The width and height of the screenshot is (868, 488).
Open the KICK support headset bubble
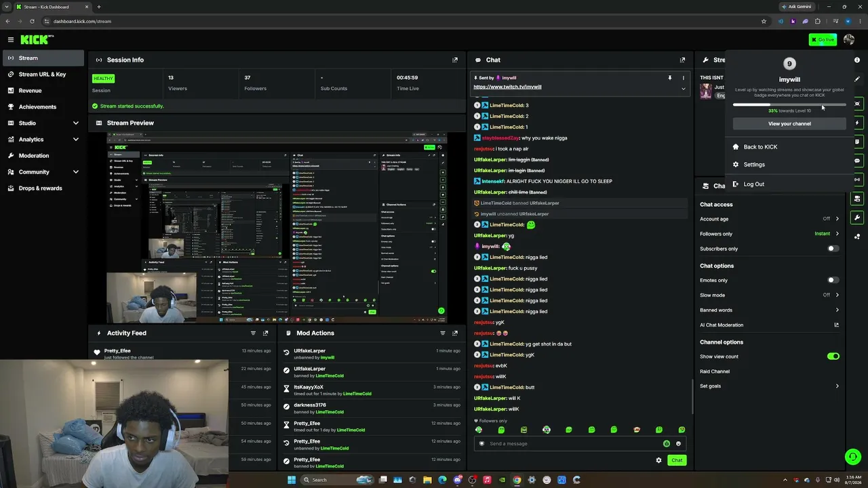click(x=853, y=457)
